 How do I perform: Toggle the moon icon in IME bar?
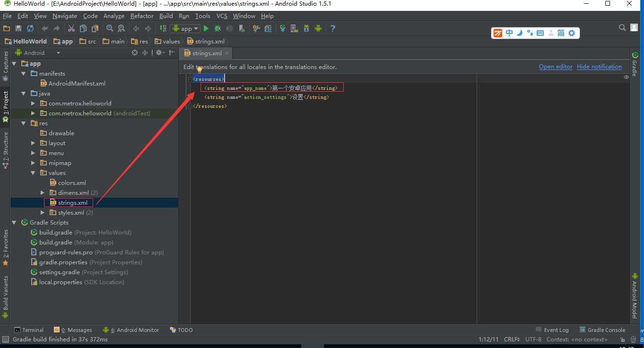tap(520, 33)
